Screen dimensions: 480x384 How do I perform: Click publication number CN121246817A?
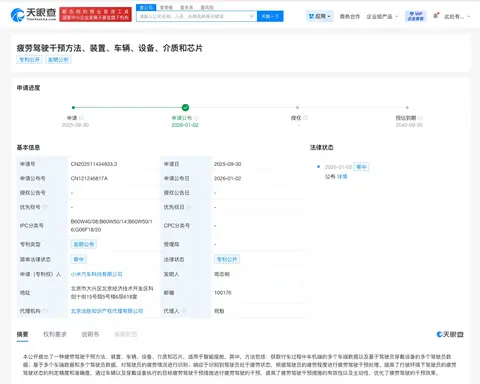point(89,178)
